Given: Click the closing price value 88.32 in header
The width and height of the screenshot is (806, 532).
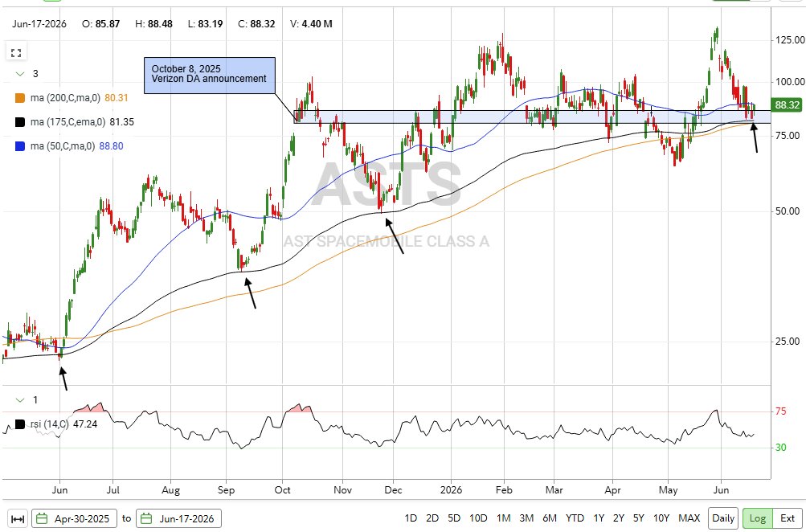Looking at the screenshot, I should coord(262,23).
